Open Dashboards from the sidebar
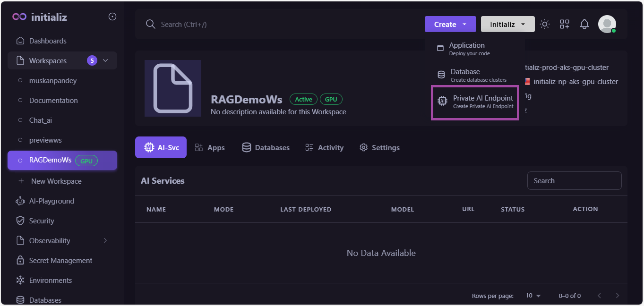Image resolution: width=644 pixels, height=306 pixels. coord(46,41)
